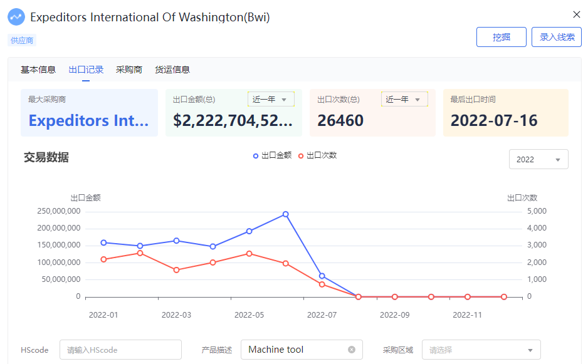Image resolution: width=588 pixels, height=364 pixels.
Task: Open the 2022 year dropdown
Action: coord(538,159)
